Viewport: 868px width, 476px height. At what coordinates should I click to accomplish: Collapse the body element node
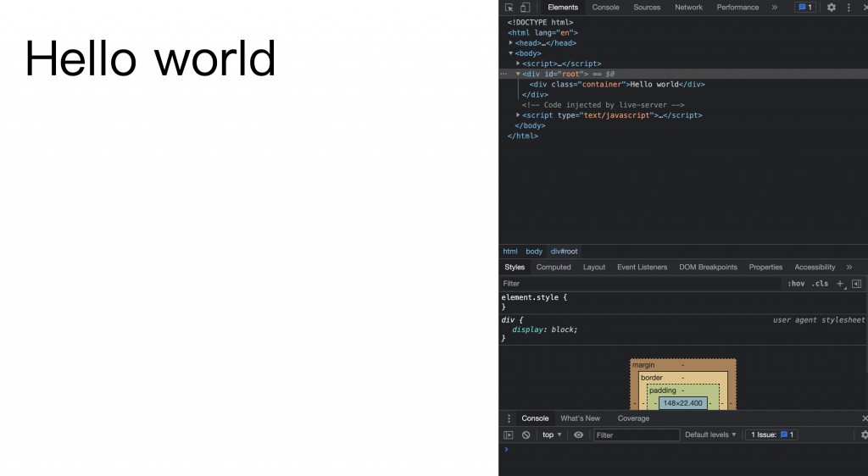click(x=510, y=53)
